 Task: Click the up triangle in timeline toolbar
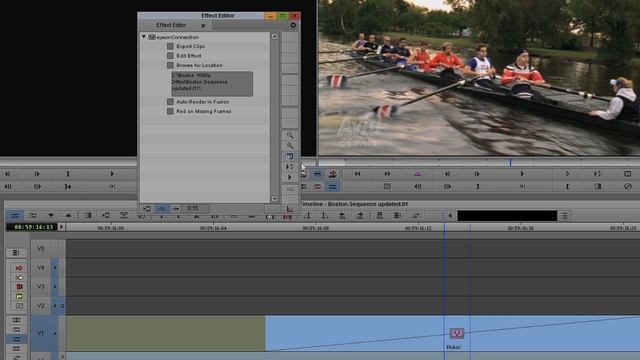(68, 216)
